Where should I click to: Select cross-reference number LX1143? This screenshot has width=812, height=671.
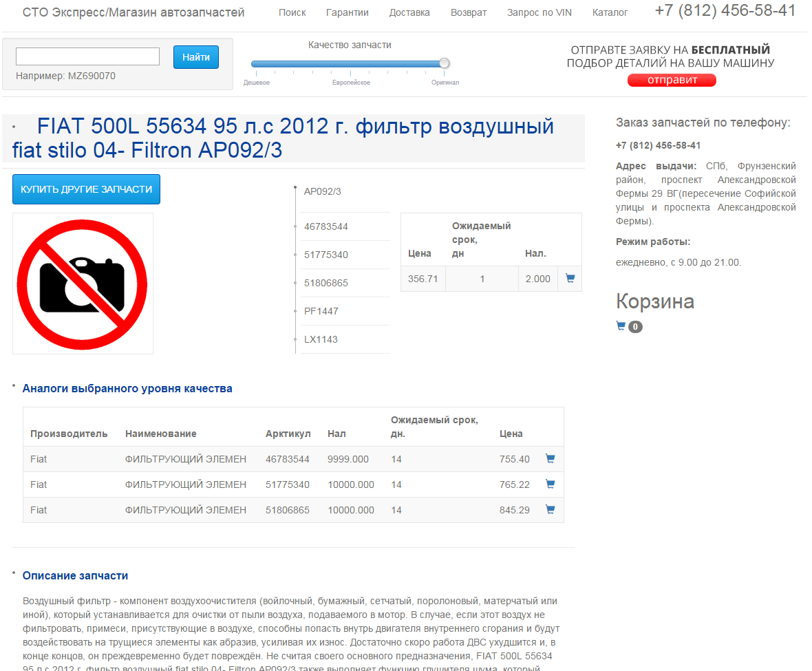pyautogui.click(x=321, y=339)
